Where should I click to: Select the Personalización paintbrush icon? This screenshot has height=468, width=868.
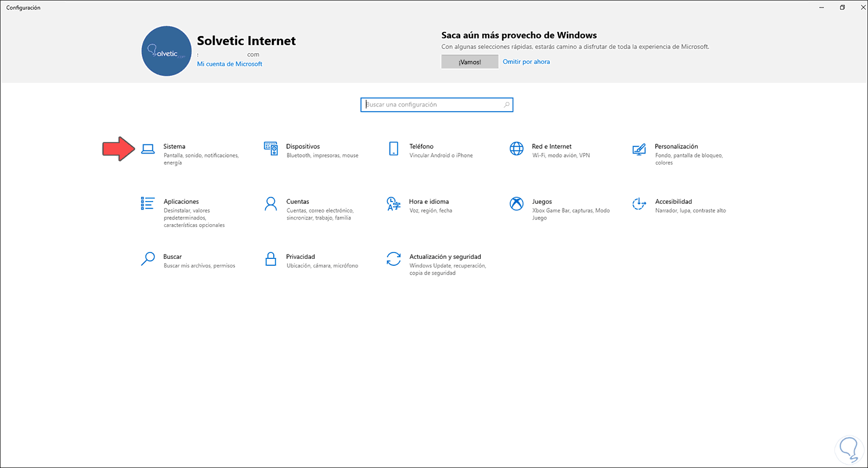(x=639, y=149)
